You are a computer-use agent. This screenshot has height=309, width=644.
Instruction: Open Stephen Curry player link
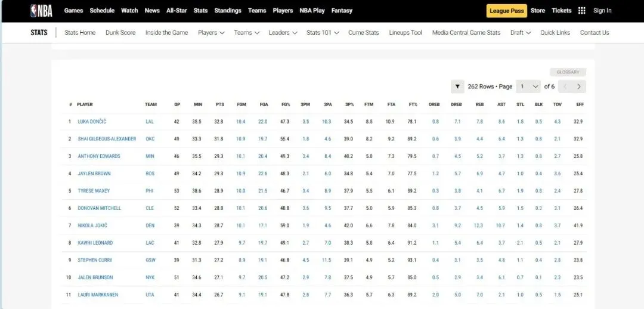coord(95,260)
